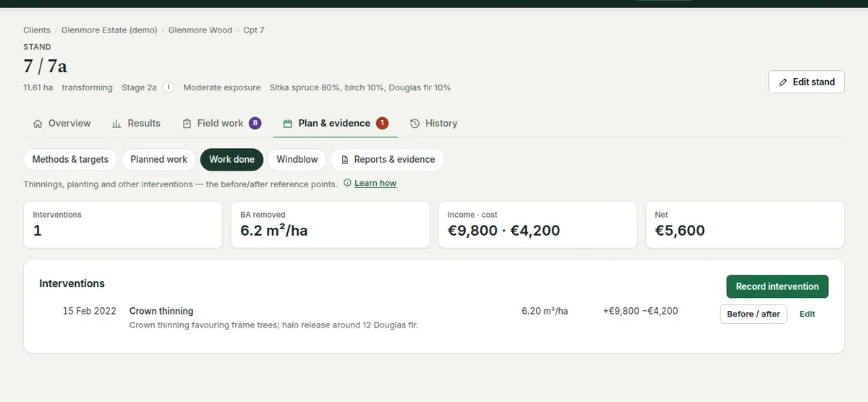Image resolution: width=868 pixels, height=402 pixels.
Task: Click the Moderate exposure label
Action: pyautogui.click(x=222, y=87)
